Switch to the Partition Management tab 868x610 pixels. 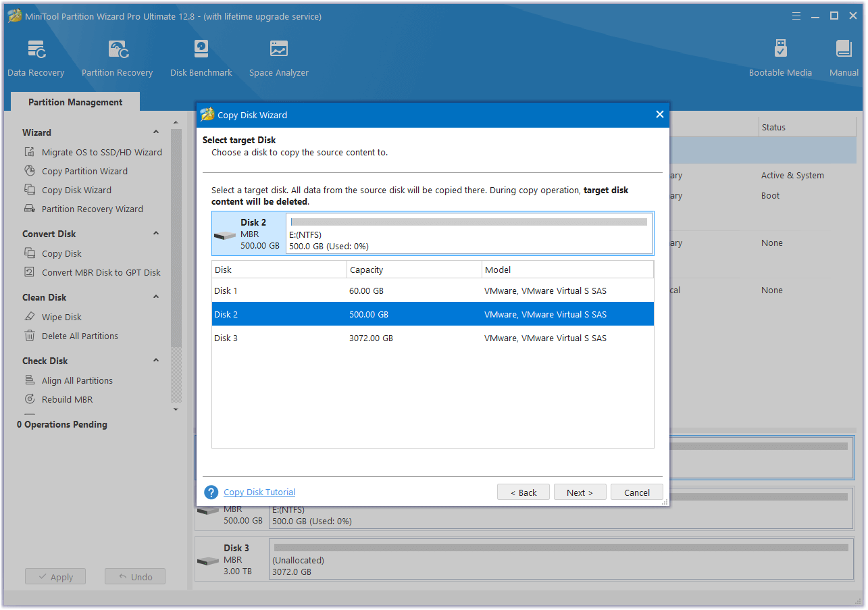(x=76, y=102)
